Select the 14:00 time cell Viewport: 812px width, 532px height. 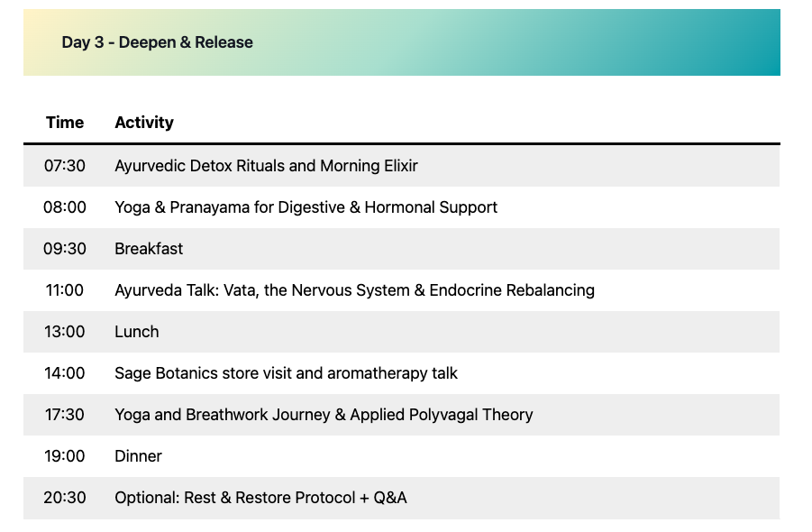click(65, 373)
